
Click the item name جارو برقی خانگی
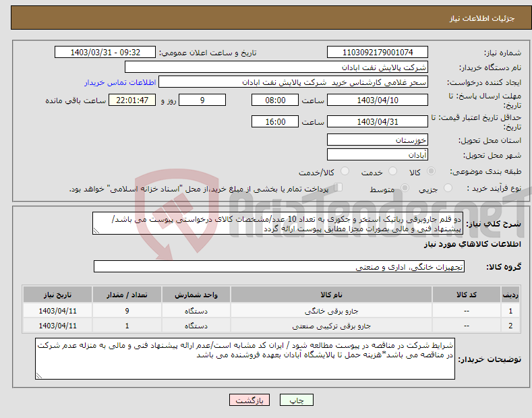[331, 311]
